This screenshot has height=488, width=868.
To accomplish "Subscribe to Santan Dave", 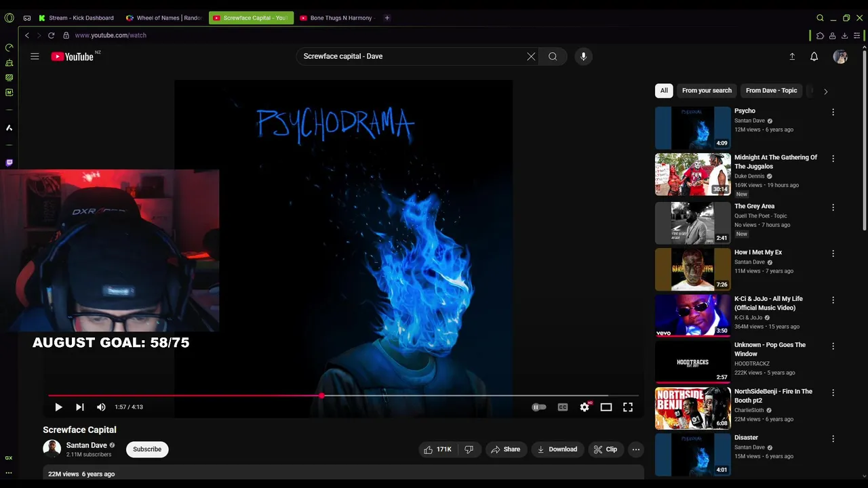I will pyautogui.click(x=147, y=449).
